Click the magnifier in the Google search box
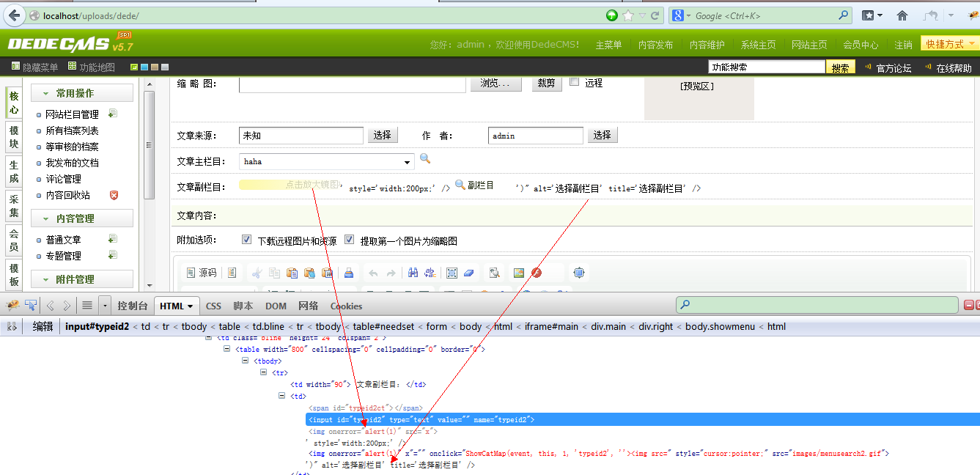 tap(844, 15)
